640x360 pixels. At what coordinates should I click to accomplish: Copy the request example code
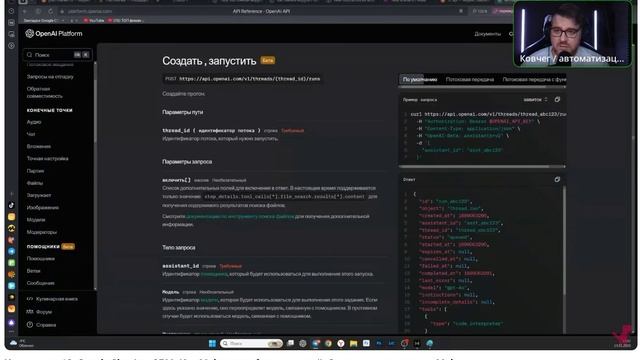[x=557, y=100]
